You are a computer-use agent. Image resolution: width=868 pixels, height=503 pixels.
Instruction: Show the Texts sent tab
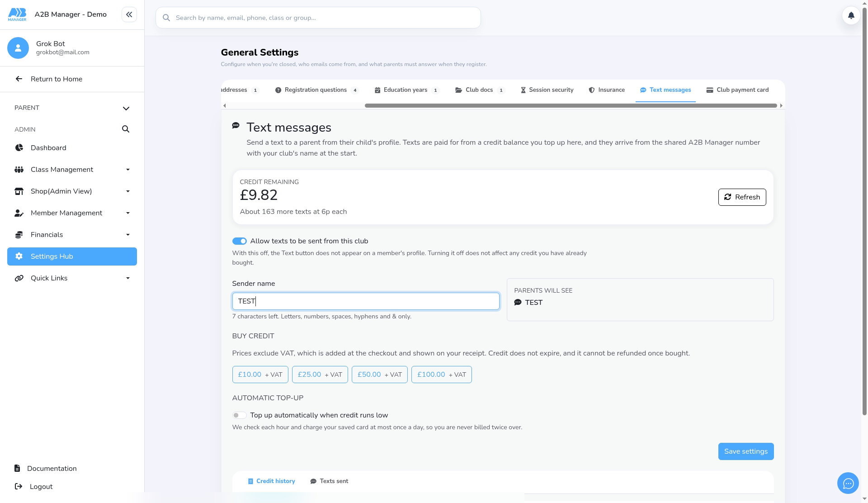pos(329,481)
